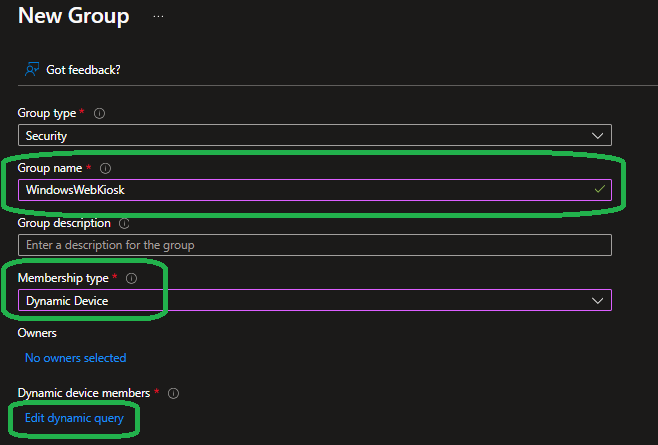Click the feedback person icon
The height and width of the screenshot is (445, 658).
click(32, 69)
